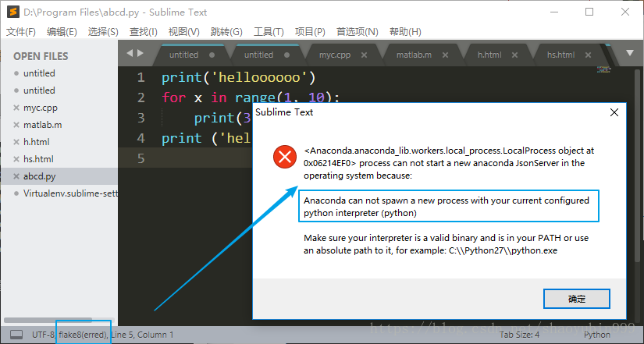
Task: Select first untitled in Open Files sidebar
Action: coord(39,73)
